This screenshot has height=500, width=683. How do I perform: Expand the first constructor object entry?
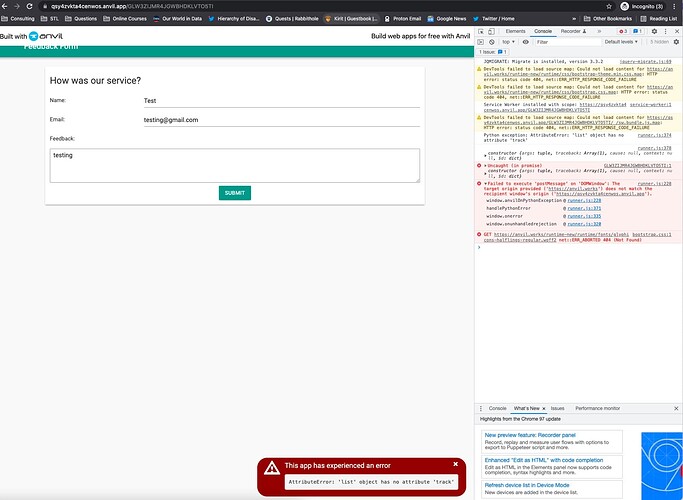tap(486, 154)
